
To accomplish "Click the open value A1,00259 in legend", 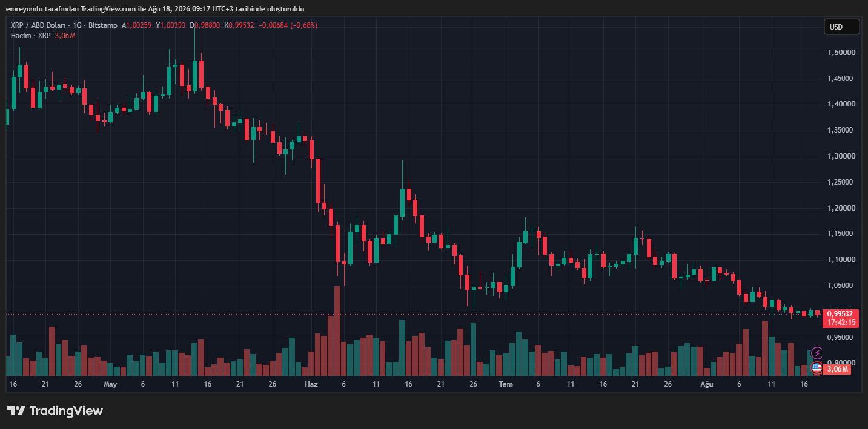I will [x=137, y=25].
